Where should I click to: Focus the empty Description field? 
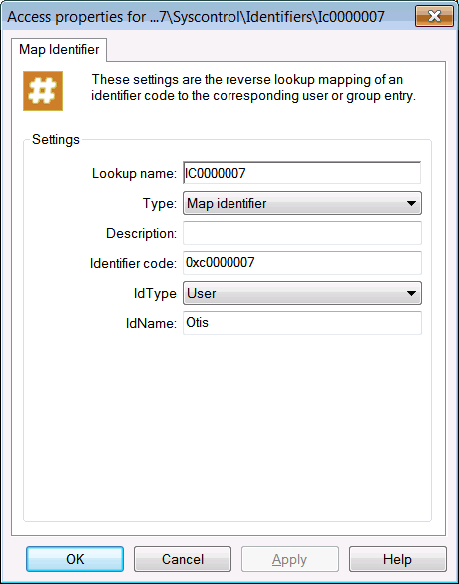[x=302, y=233]
